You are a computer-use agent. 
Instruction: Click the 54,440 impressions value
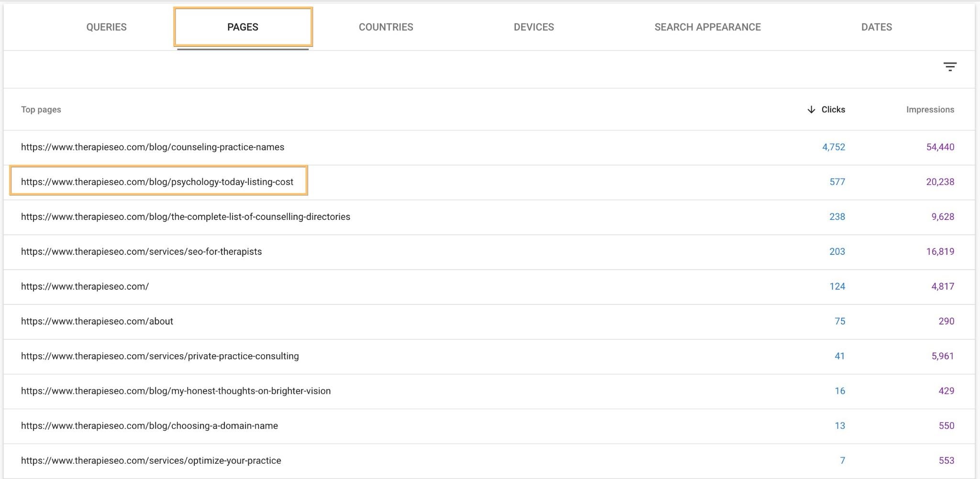tap(940, 147)
